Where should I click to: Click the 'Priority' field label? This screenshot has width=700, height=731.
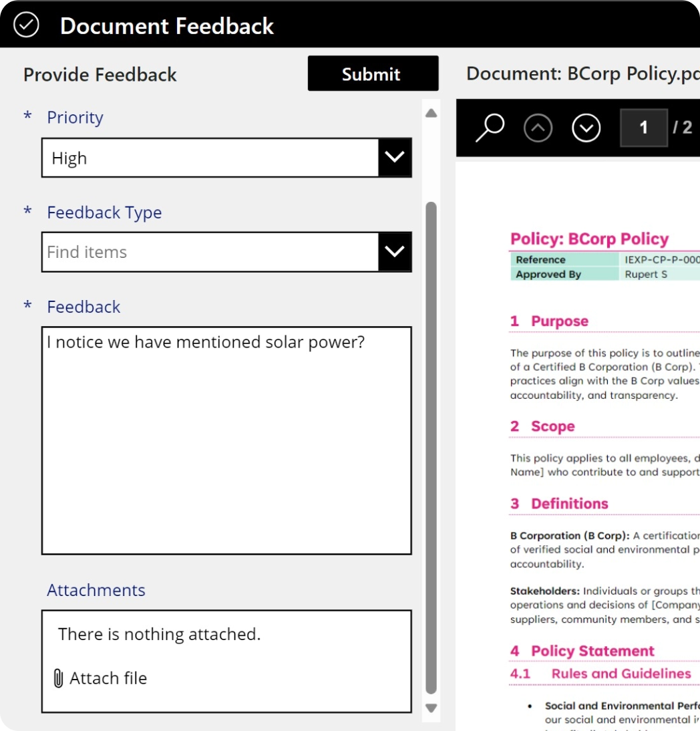(x=75, y=118)
